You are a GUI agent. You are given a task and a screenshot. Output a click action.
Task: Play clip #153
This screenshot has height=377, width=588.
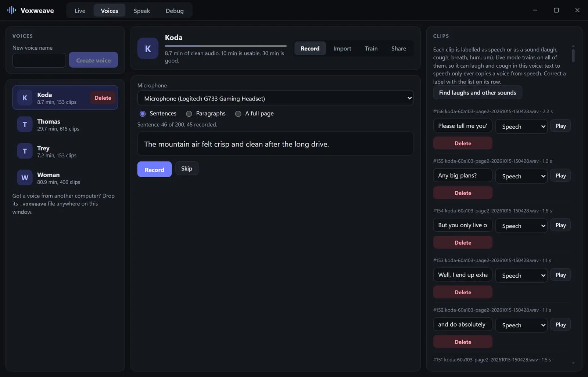coord(560,275)
